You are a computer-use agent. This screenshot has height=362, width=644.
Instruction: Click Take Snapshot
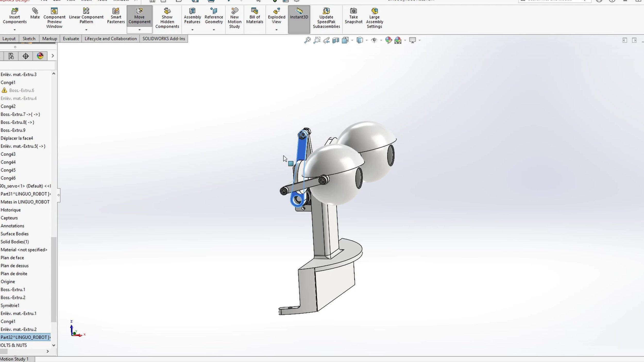[x=353, y=16]
